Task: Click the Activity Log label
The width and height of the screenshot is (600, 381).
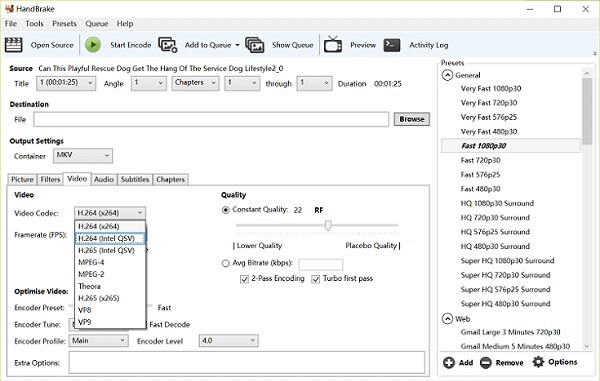Action: click(429, 45)
